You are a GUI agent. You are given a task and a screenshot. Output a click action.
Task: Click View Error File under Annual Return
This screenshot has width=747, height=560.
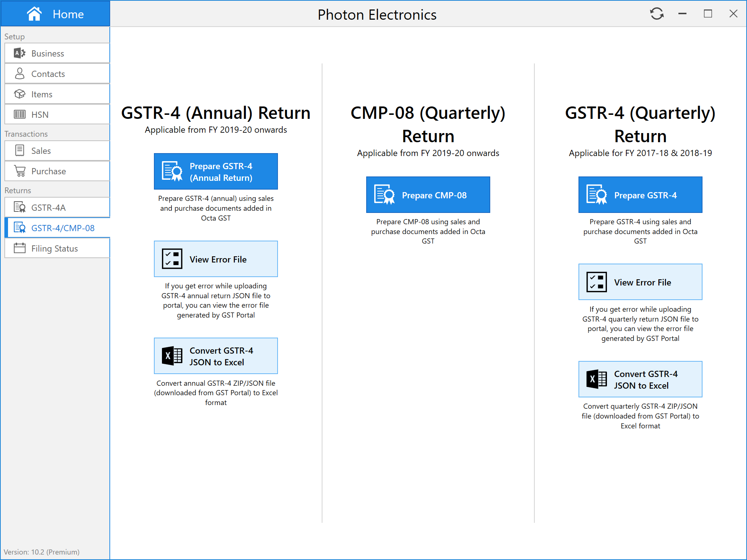click(x=216, y=259)
